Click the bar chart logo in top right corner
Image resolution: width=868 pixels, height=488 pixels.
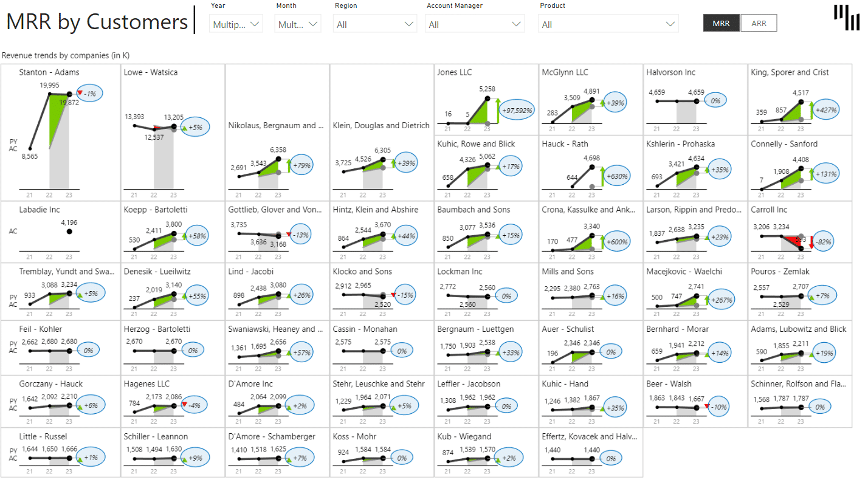pyautogui.click(x=846, y=18)
